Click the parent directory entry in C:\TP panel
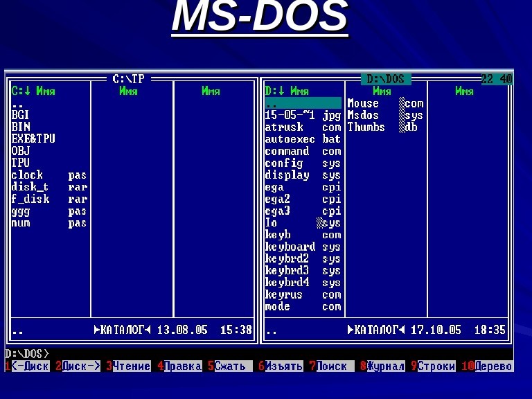 click(17, 105)
